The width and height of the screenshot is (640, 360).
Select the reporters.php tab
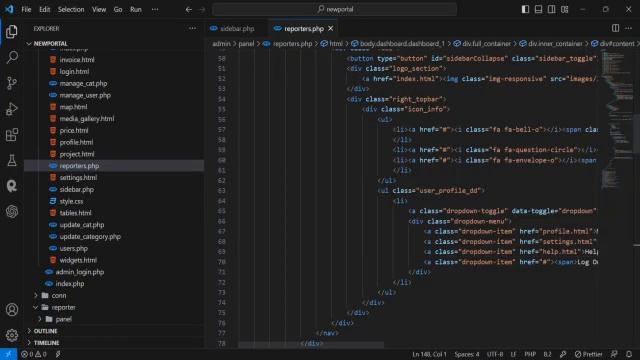tap(304, 29)
